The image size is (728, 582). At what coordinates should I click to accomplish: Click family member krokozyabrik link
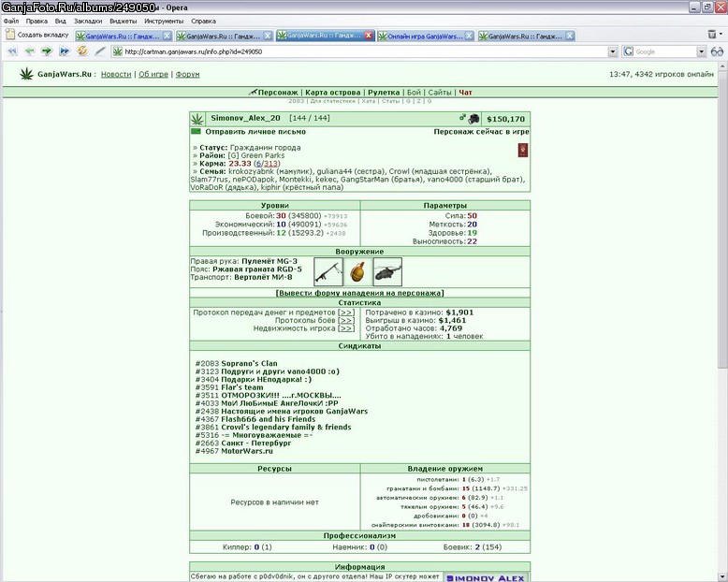coord(251,171)
